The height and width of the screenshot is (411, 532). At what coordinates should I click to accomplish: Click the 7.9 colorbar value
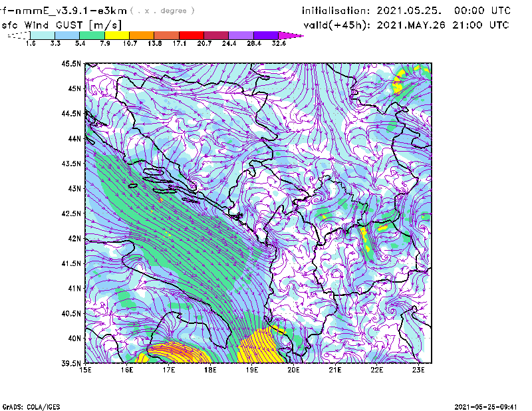pyautogui.click(x=105, y=43)
